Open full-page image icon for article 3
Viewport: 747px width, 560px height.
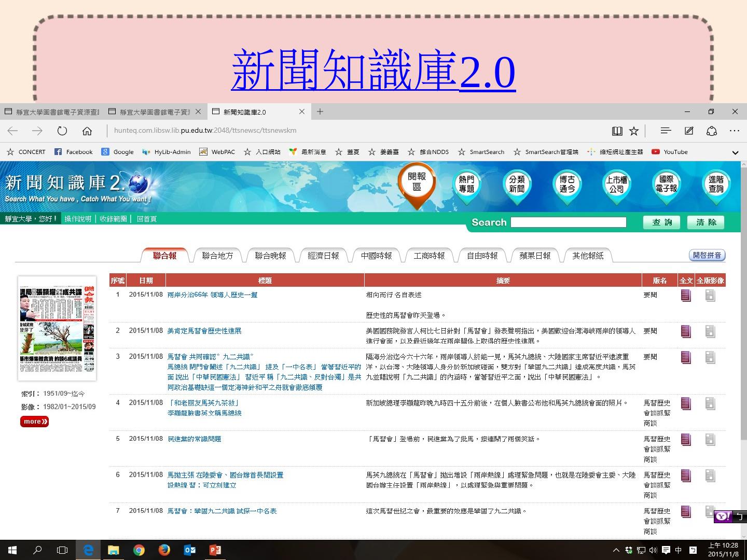[x=710, y=357]
